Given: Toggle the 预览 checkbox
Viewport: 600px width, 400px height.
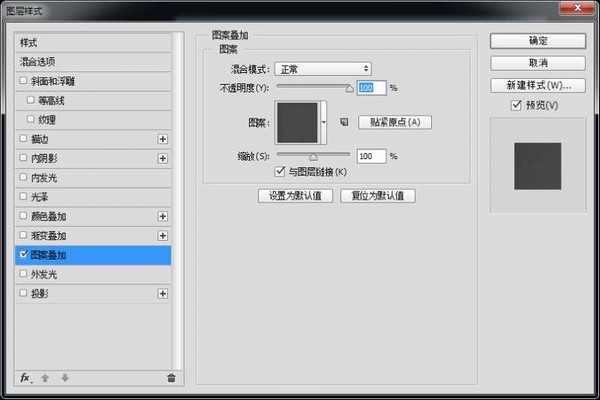Looking at the screenshot, I should coord(514,105).
